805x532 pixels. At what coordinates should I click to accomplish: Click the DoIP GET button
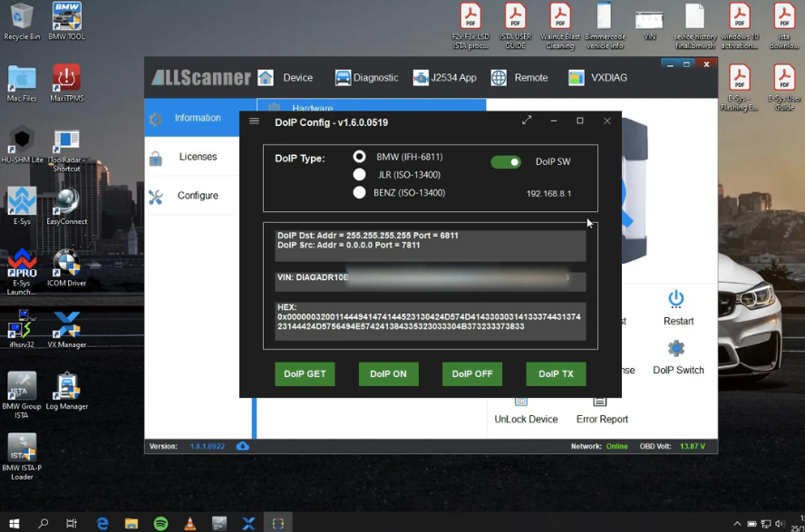pyautogui.click(x=305, y=374)
